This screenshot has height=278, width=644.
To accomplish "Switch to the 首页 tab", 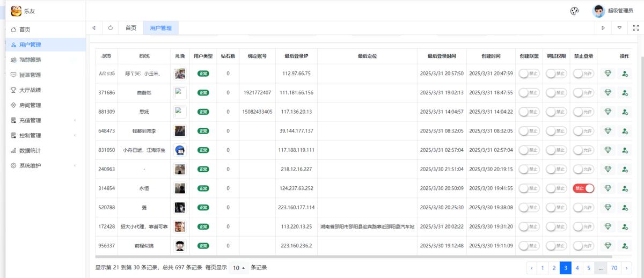I will [x=131, y=28].
